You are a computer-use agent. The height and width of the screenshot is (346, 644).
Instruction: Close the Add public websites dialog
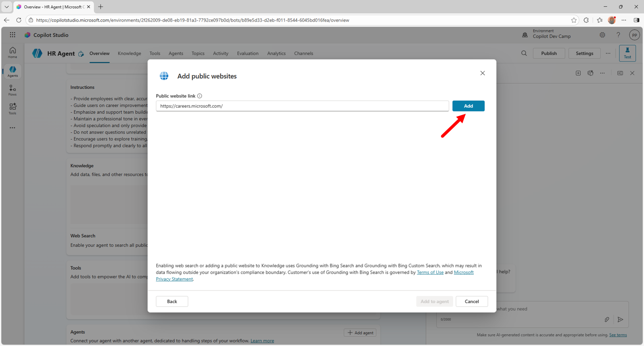pyautogui.click(x=483, y=73)
